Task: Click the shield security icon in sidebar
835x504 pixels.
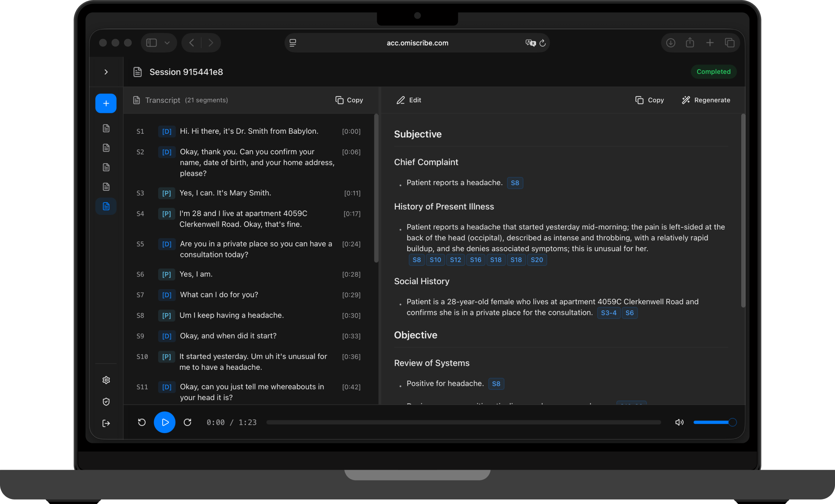Action: point(106,402)
